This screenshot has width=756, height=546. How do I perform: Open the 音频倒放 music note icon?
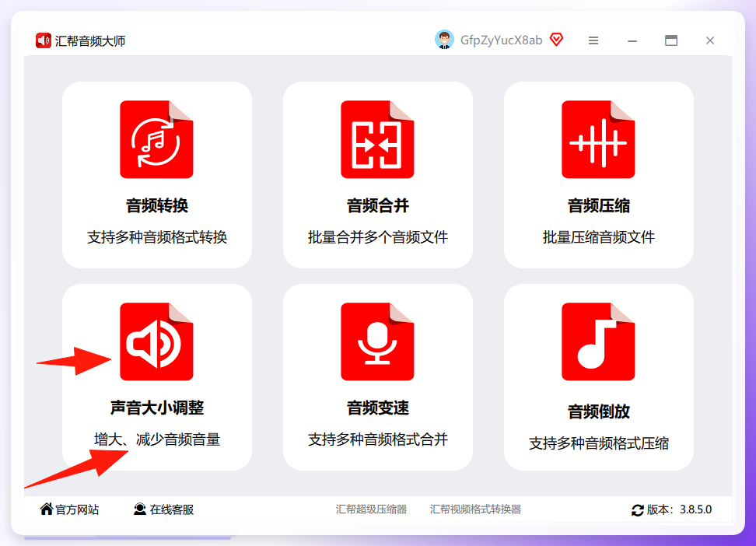pos(598,341)
